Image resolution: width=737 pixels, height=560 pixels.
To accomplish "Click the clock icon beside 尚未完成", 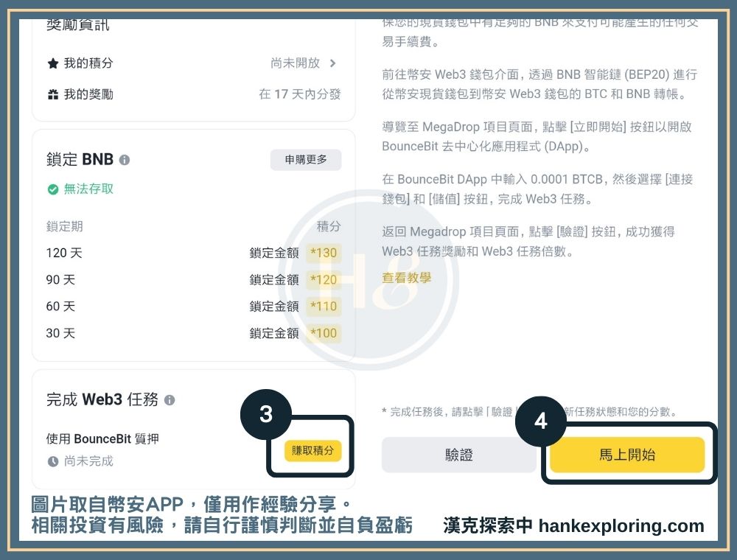I will (53, 461).
